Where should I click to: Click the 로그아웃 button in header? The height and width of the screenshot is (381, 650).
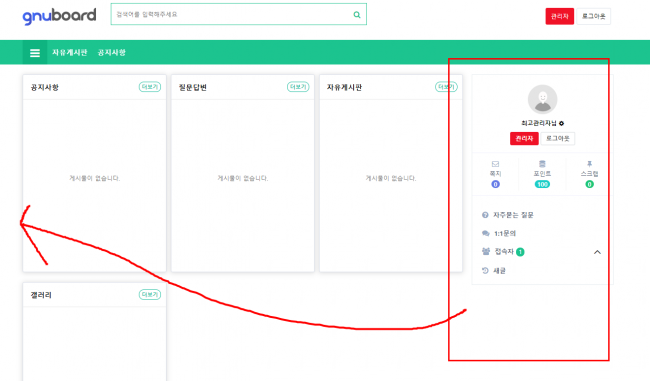point(593,16)
